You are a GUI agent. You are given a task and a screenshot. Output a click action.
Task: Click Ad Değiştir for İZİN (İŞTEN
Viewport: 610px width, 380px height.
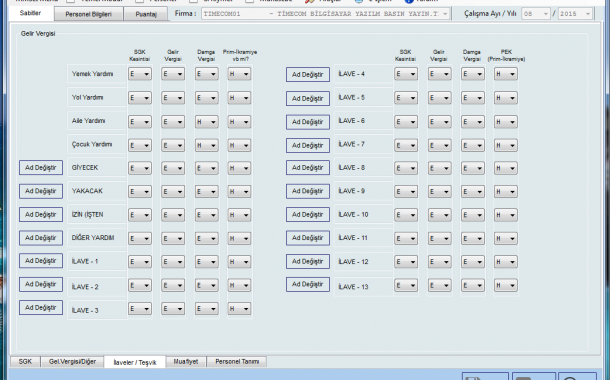(x=41, y=214)
